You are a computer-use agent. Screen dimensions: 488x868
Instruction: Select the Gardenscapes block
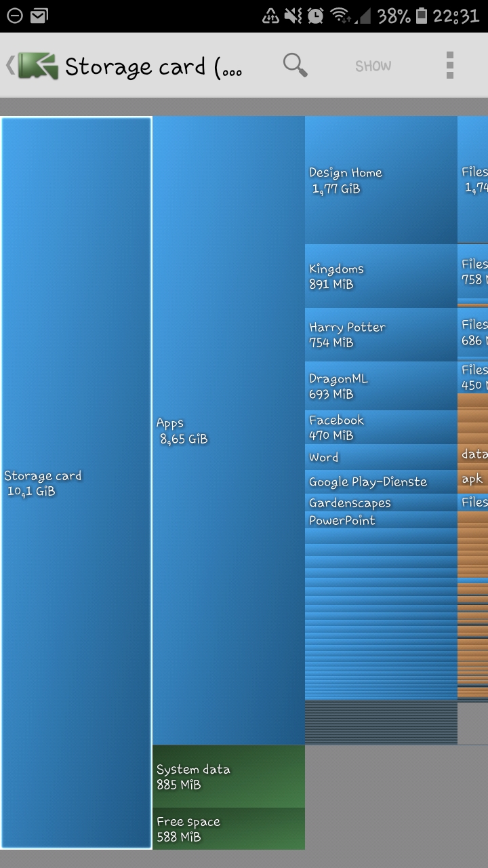click(x=381, y=502)
